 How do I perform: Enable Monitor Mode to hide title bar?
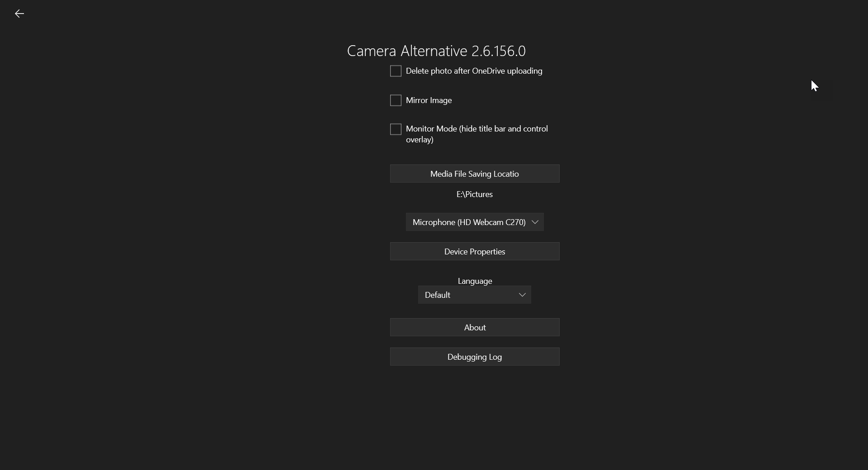tap(396, 129)
